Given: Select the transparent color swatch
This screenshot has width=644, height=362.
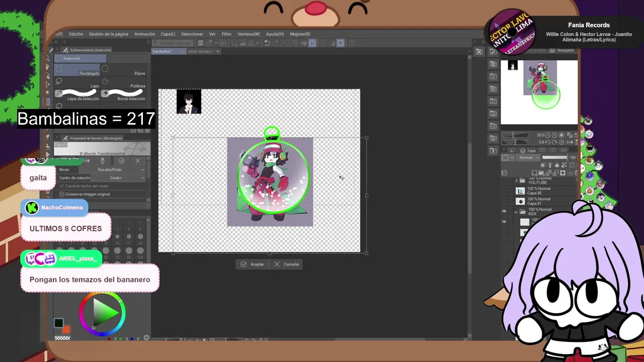Looking at the screenshot, I should tap(62, 338).
